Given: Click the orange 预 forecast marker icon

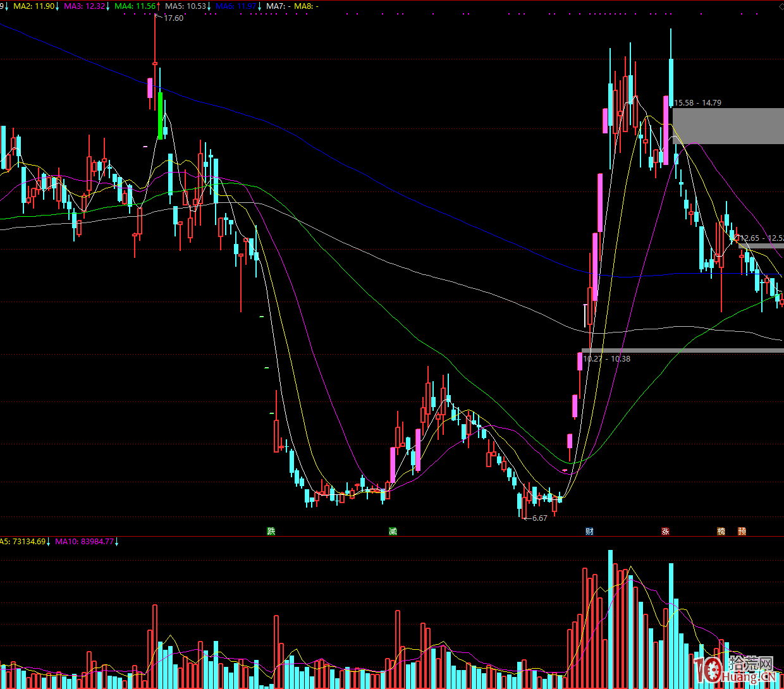Looking at the screenshot, I should click(x=742, y=531).
